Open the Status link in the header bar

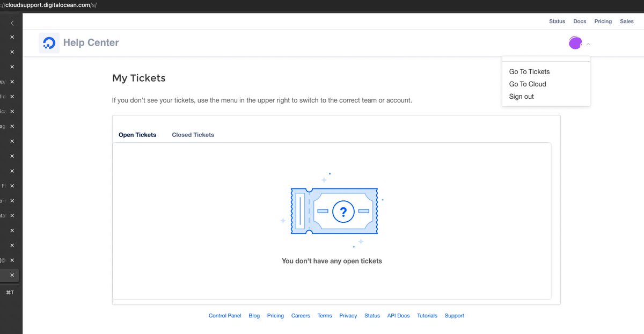[x=557, y=21]
